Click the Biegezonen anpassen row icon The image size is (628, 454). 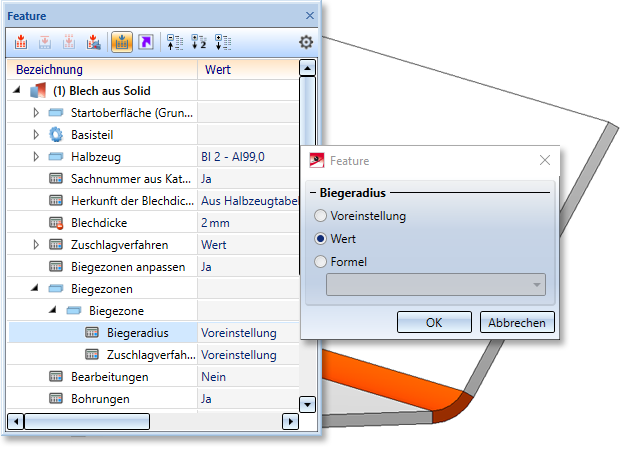point(56,267)
